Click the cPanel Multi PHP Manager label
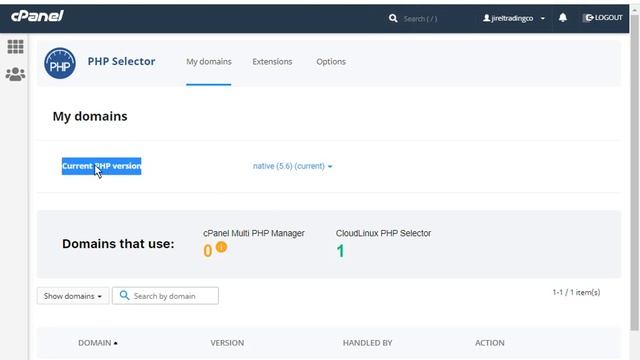 click(x=254, y=233)
